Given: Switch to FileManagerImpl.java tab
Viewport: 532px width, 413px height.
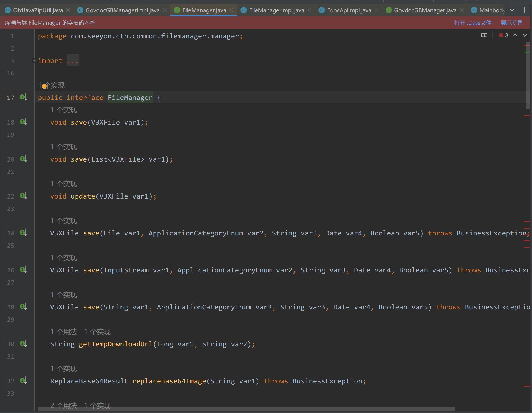Looking at the screenshot, I should 276,10.
